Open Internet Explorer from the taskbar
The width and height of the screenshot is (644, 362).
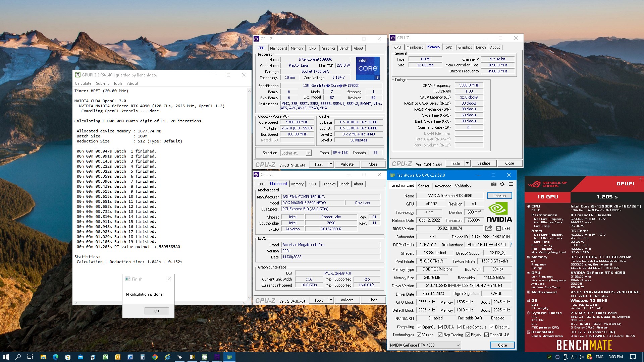167,357
